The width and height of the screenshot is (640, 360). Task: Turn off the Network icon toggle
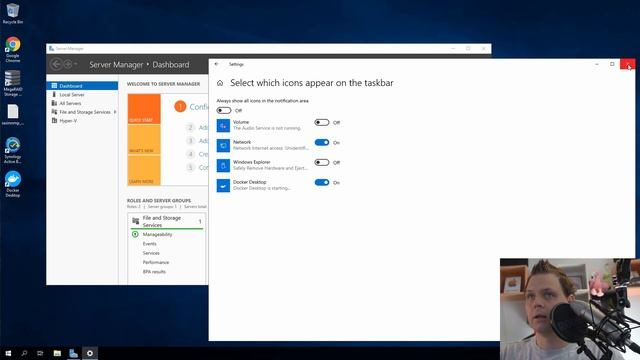pyautogui.click(x=322, y=142)
